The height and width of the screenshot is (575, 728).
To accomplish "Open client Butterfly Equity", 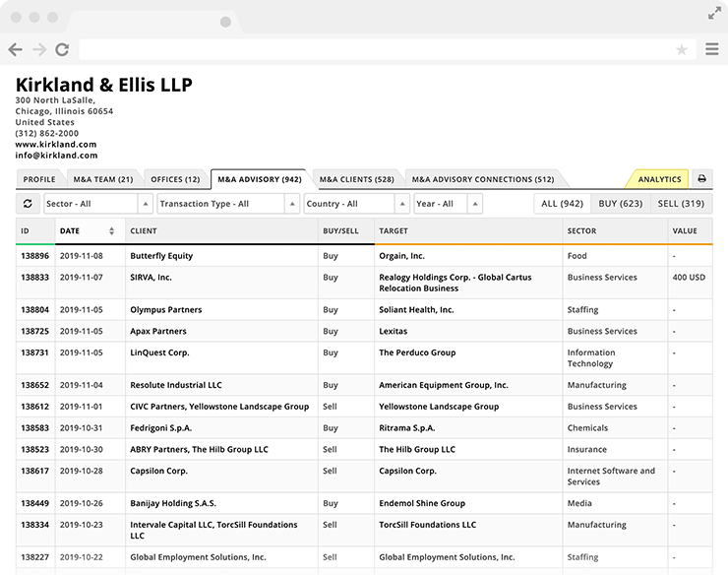I will coord(161,256).
